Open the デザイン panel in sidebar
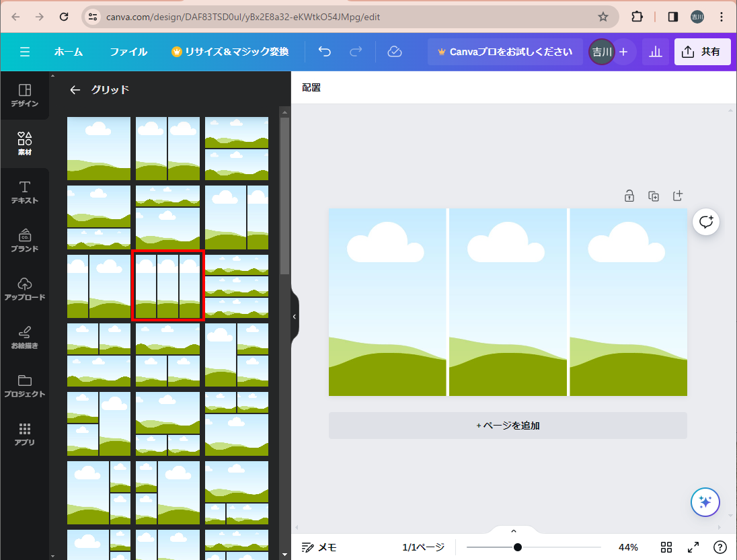This screenshot has height=560, width=737. pyautogui.click(x=24, y=95)
